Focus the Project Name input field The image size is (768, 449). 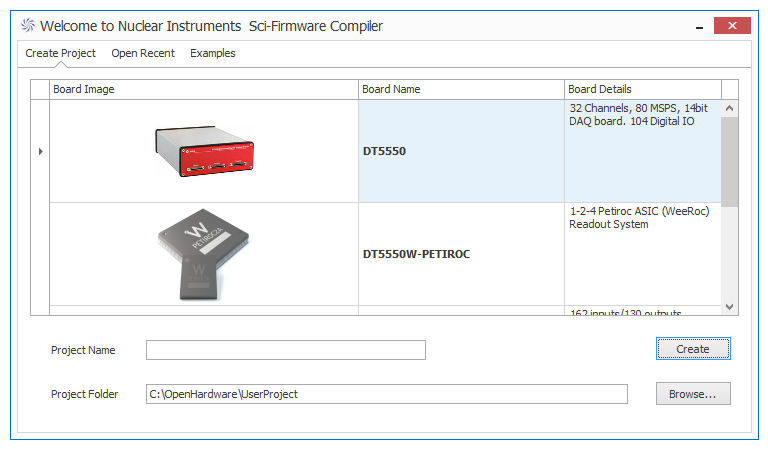coord(286,350)
